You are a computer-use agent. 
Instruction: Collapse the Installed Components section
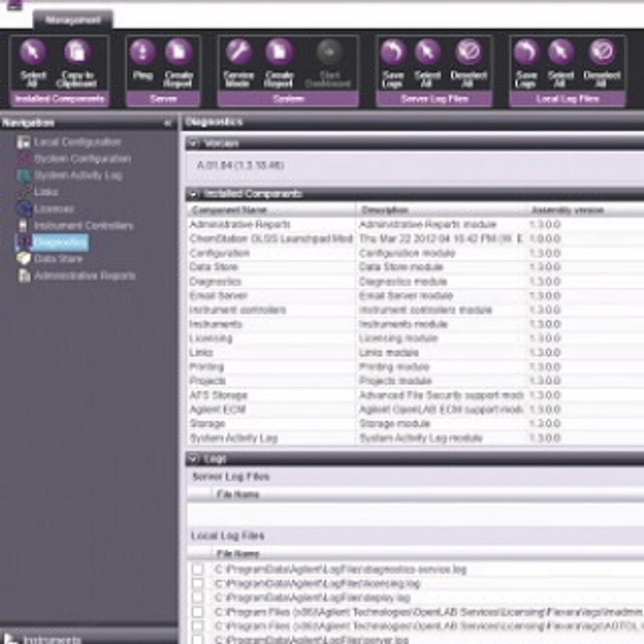194,194
